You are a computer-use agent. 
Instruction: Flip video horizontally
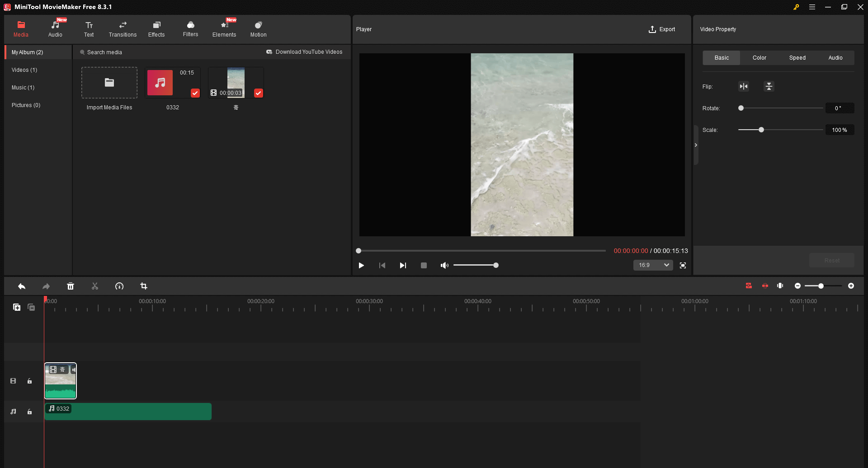tap(744, 86)
